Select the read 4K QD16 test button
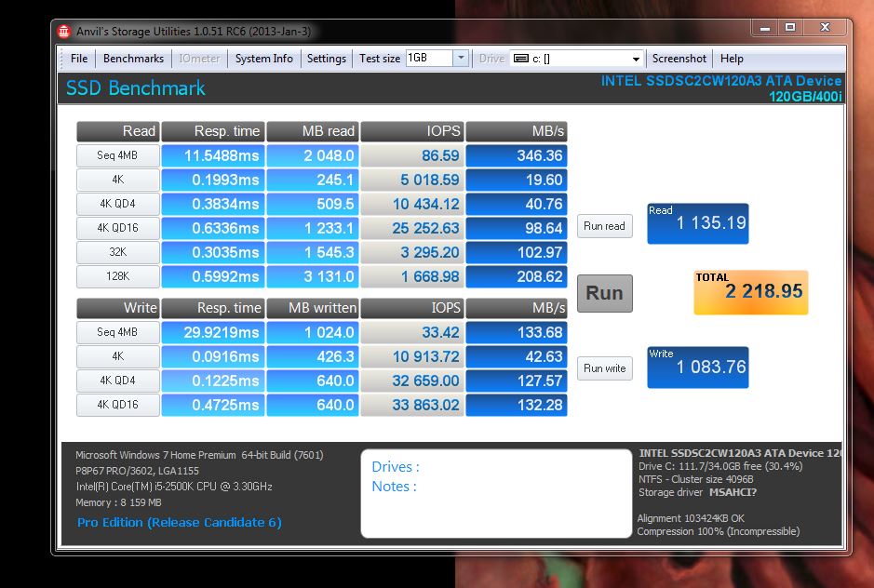The image size is (874, 588). click(x=117, y=228)
